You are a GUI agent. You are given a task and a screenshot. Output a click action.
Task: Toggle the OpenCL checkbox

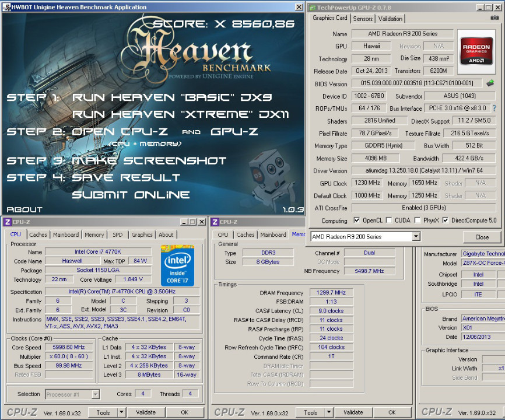356,220
